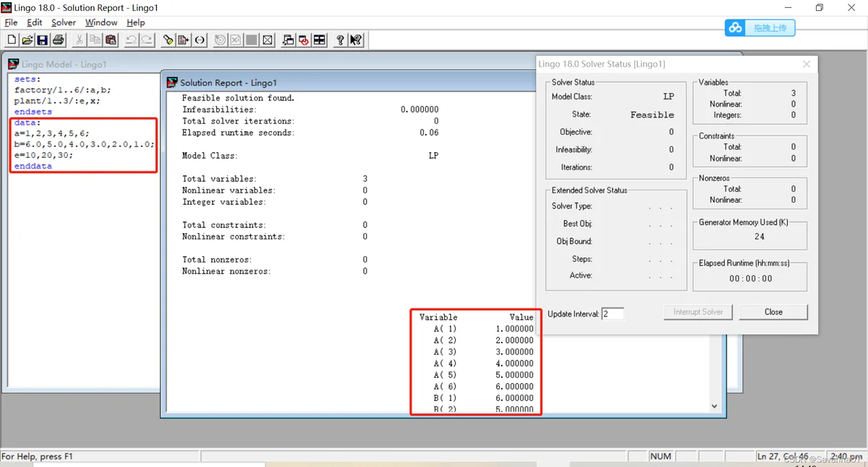Image resolution: width=868 pixels, height=467 pixels.
Task: Open Help Topics with the question mark icon
Action: (x=340, y=40)
